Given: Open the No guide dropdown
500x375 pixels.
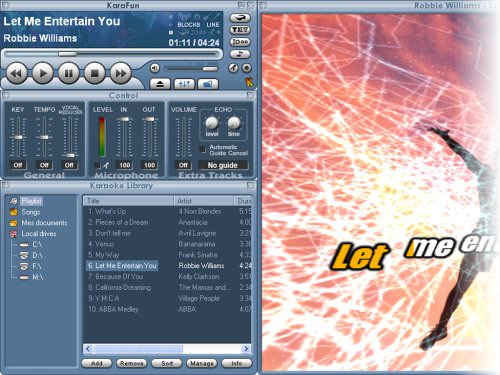Looking at the screenshot, I should tap(223, 165).
